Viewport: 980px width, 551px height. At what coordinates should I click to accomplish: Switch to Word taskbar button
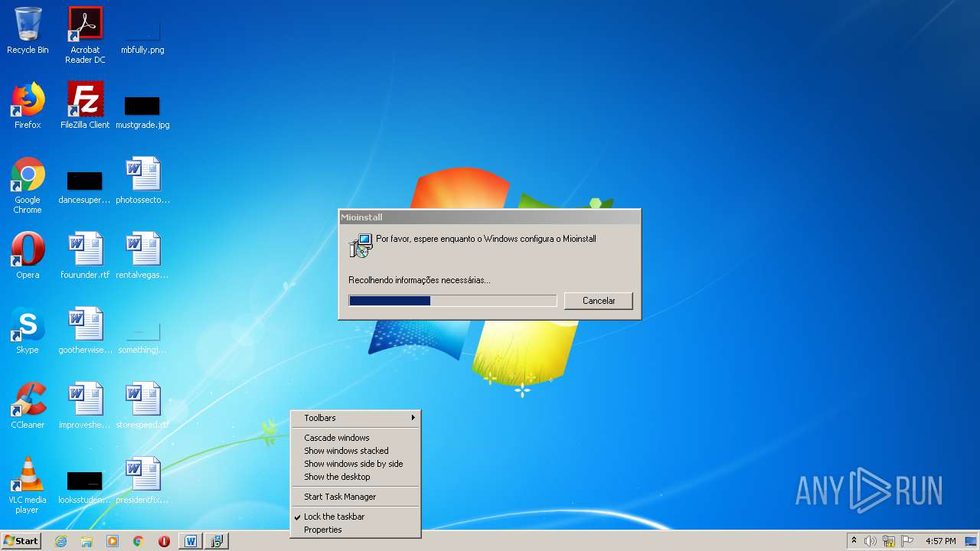pos(191,541)
